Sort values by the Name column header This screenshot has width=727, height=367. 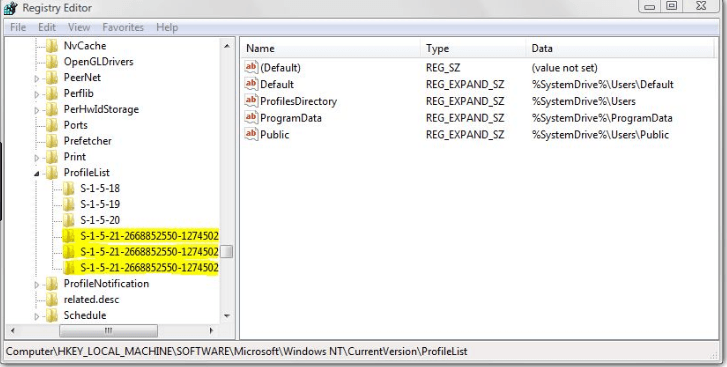[331, 48]
